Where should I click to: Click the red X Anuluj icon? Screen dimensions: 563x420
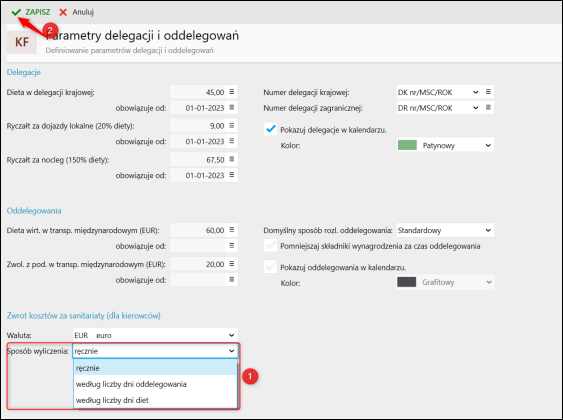click(x=63, y=12)
